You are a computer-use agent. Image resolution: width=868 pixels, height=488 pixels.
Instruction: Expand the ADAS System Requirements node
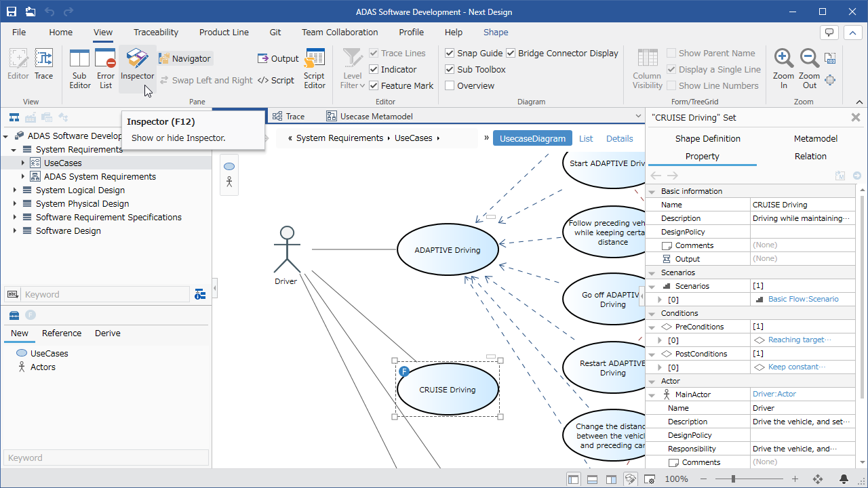[x=22, y=176]
